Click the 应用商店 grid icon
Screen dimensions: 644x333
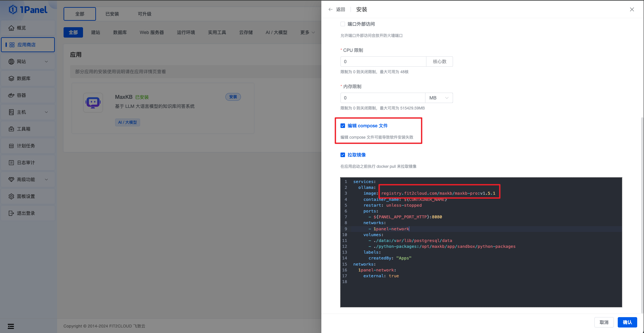[12, 45]
